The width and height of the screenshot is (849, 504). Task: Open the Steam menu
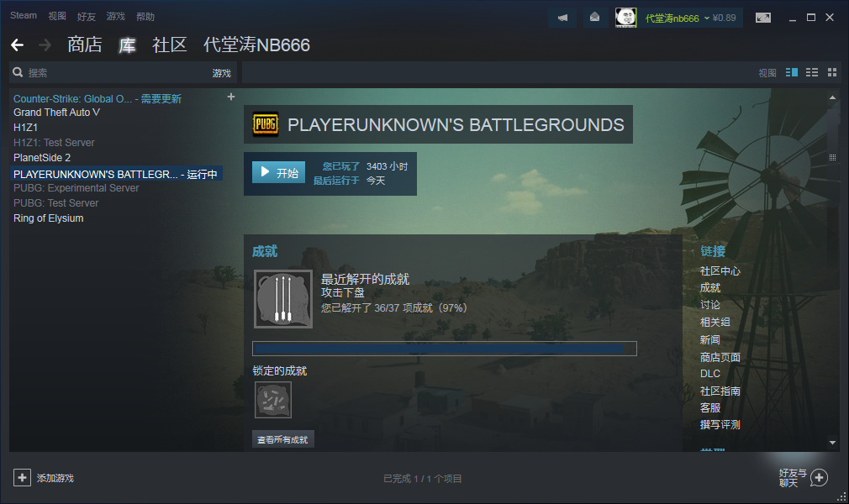pos(24,16)
